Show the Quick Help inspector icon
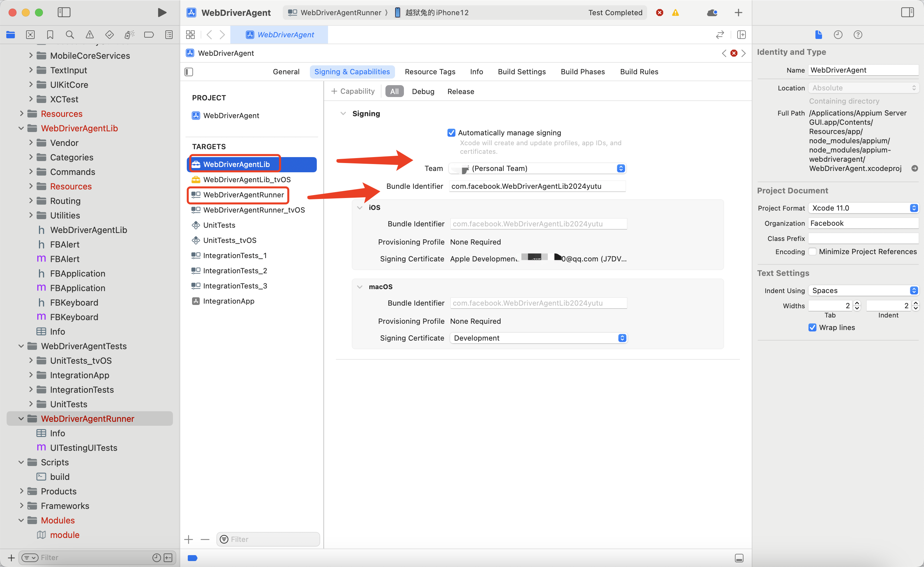This screenshot has width=924, height=567. (x=858, y=35)
